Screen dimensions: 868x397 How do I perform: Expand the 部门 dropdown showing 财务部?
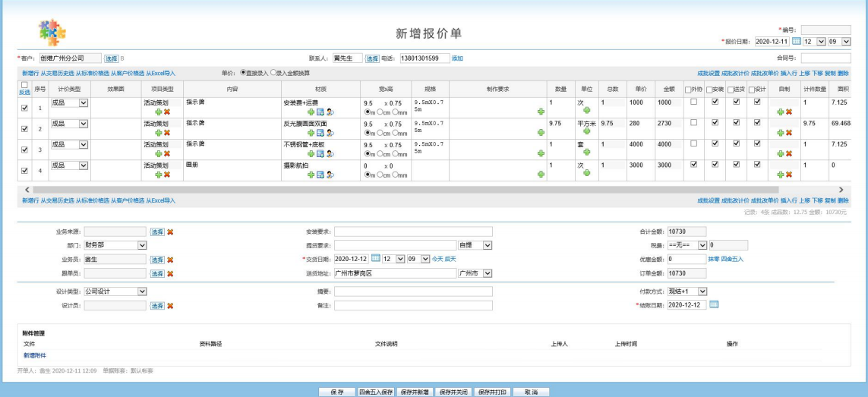[141, 245]
